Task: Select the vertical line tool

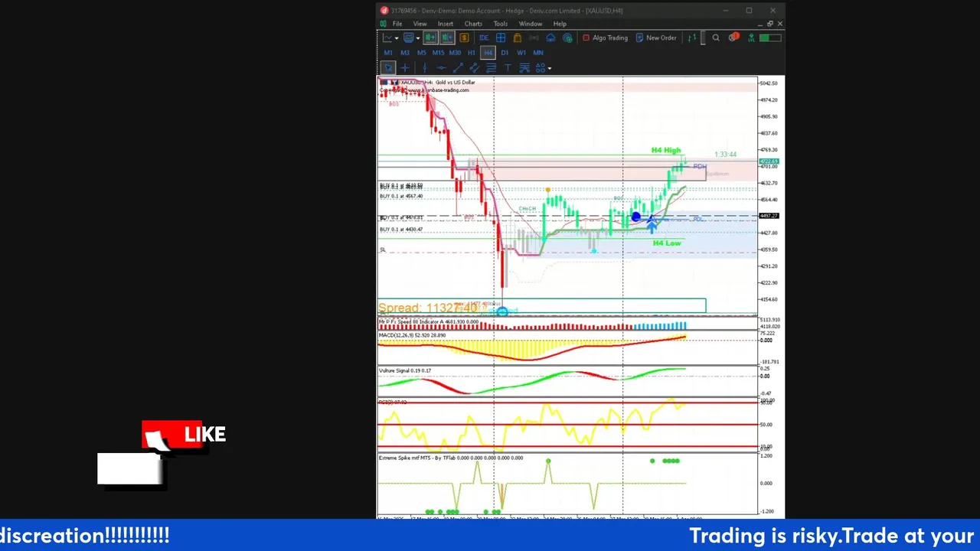Action: (x=425, y=67)
